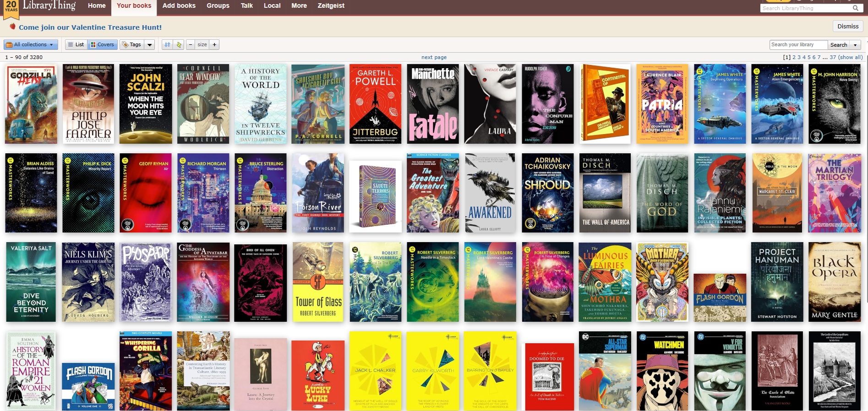Go to the next page link

click(x=434, y=57)
